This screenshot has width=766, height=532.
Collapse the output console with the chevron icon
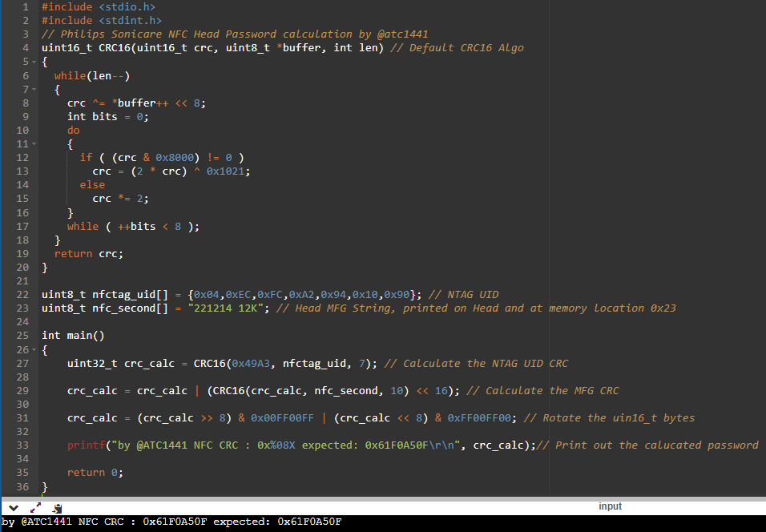(x=14, y=508)
